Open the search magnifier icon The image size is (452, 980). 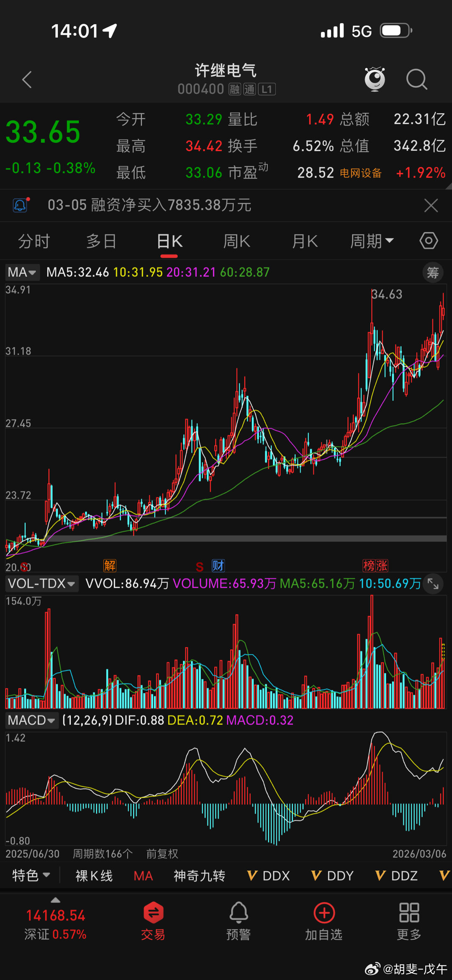coord(417,79)
